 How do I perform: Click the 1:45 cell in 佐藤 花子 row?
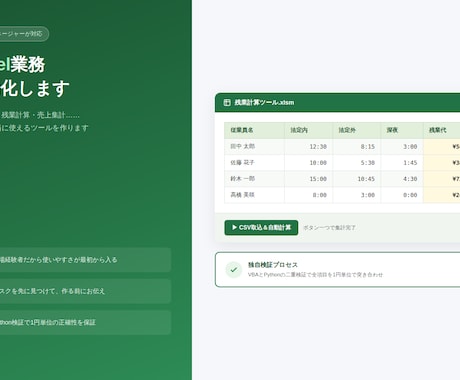pyautogui.click(x=402, y=163)
